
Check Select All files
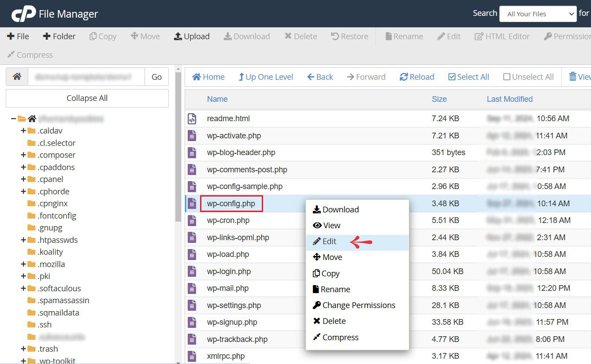(468, 77)
